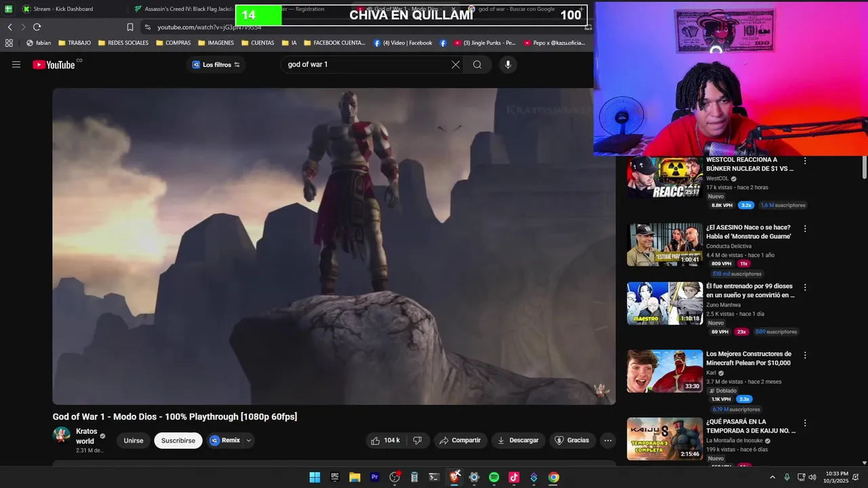The height and width of the screenshot is (488, 868).
Task: Open the first pinned green spreadsheet tab
Action: tap(8, 9)
